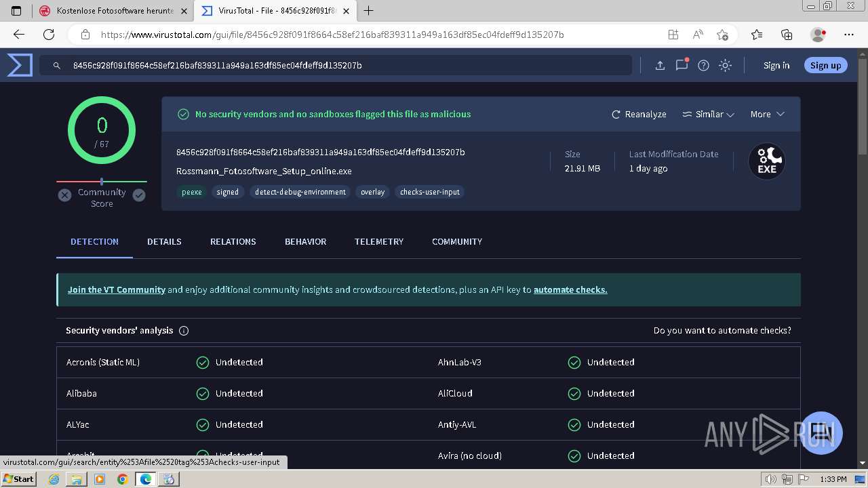This screenshot has height=488, width=868.
Task: Close the VirusTotal tab
Action: pyautogui.click(x=347, y=11)
